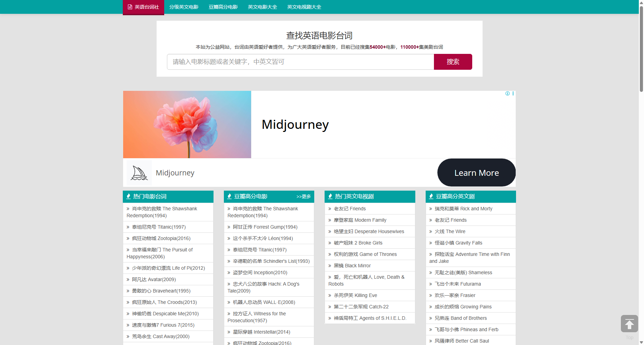Open Band of Brothers link

pyautogui.click(x=460, y=318)
